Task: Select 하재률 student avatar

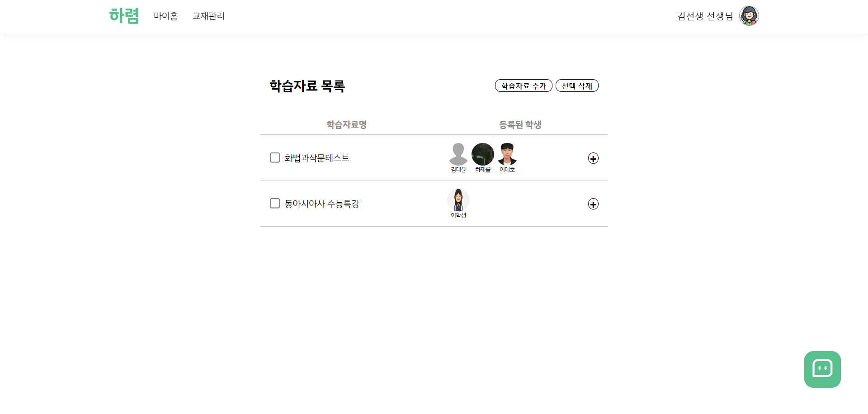Action: pyautogui.click(x=482, y=155)
